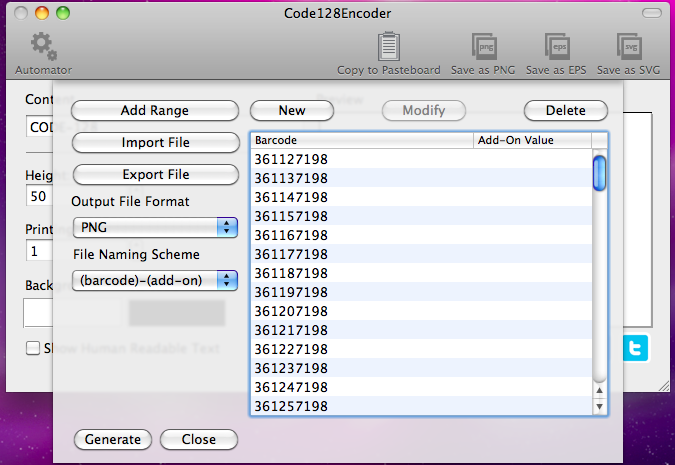This screenshot has height=465, width=675.
Task: Click the Export File button
Action: pos(155,174)
